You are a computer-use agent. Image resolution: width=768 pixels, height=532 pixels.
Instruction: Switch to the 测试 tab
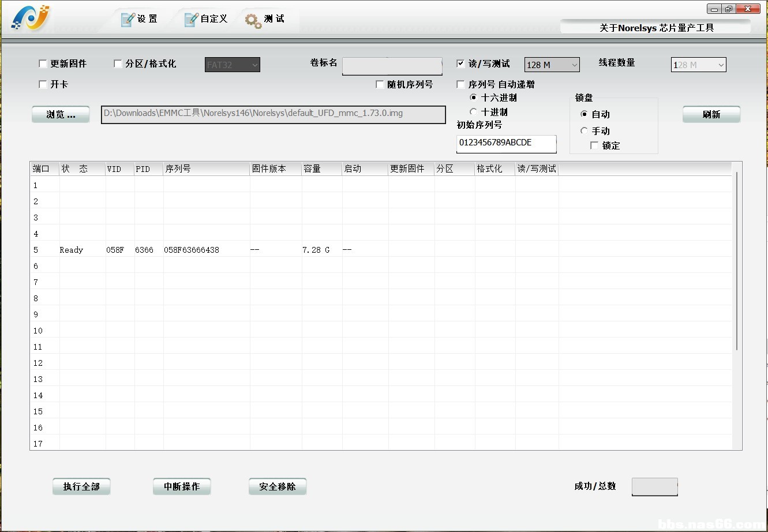click(x=266, y=19)
